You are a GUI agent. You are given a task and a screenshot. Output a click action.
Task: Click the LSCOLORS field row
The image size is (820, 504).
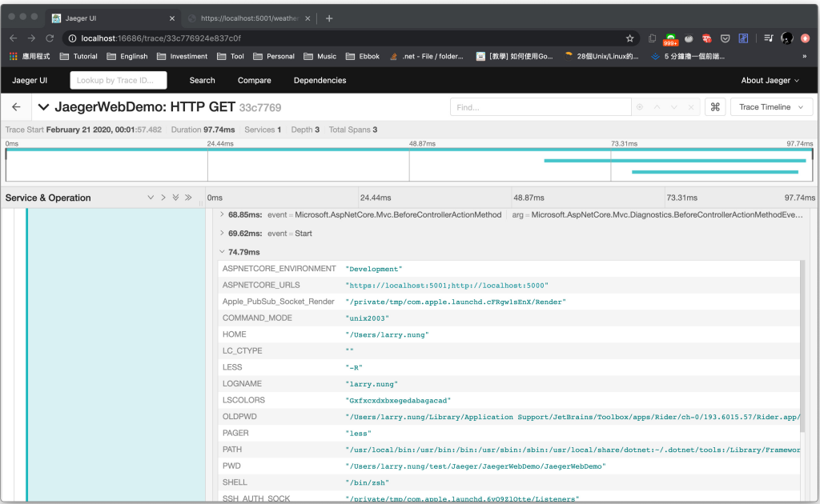508,400
